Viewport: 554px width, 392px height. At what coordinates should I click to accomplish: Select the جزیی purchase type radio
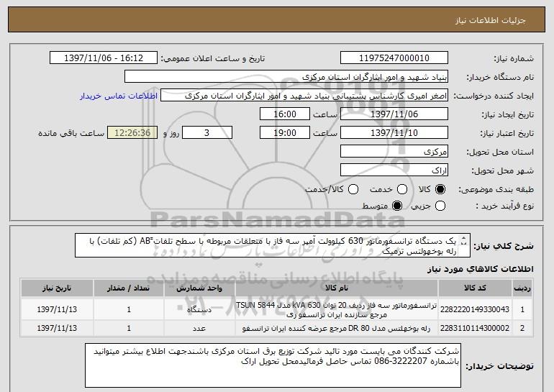440,206
